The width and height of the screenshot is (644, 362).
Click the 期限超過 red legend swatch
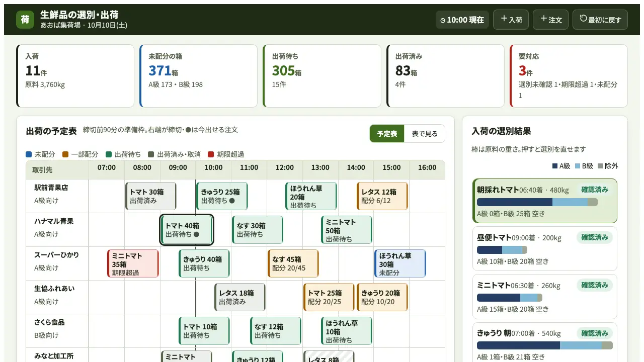(211, 154)
